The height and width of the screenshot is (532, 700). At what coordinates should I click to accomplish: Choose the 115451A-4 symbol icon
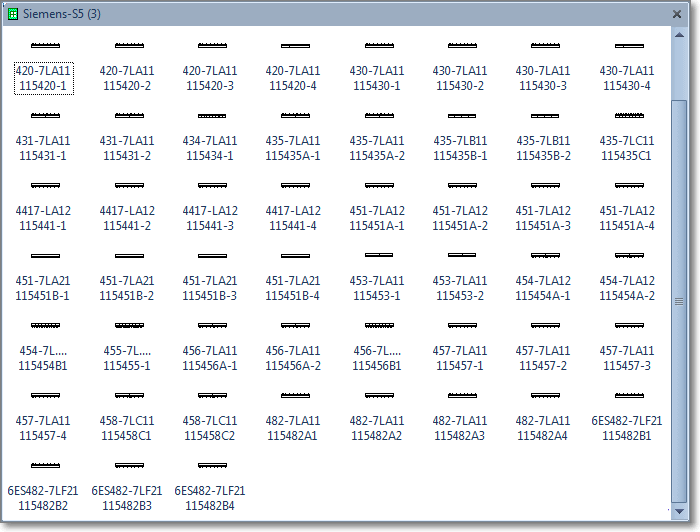(629, 185)
